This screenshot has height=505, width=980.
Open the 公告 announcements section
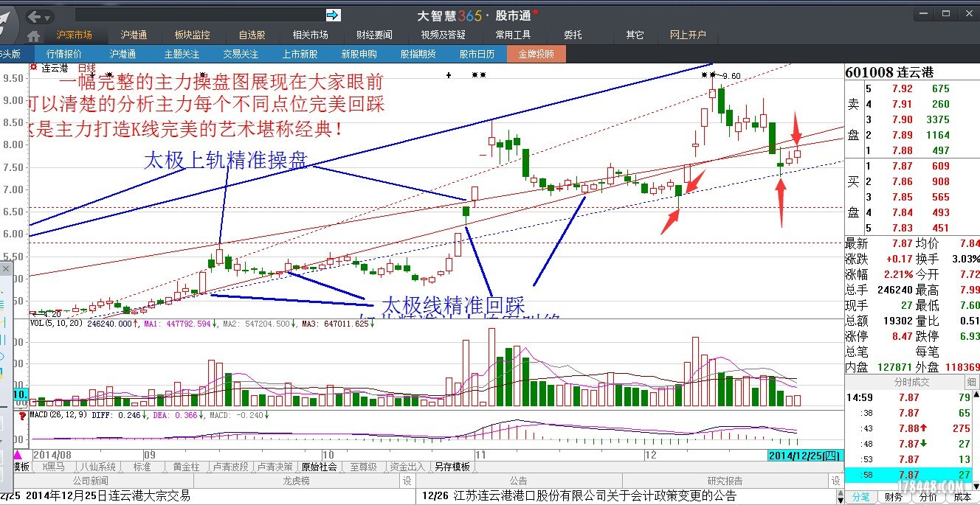[x=518, y=481]
